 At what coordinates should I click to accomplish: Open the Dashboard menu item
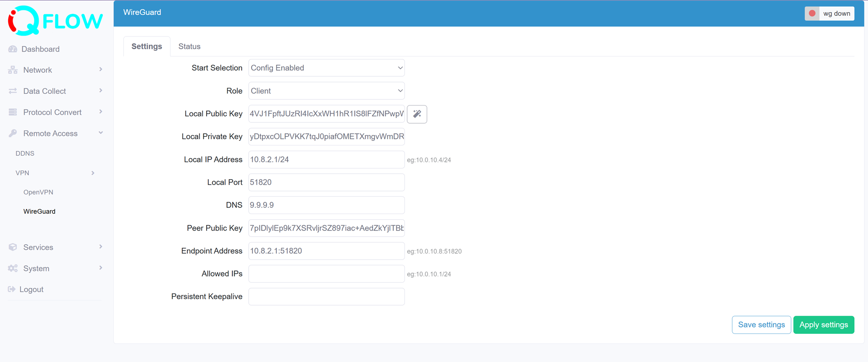tap(40, 49)
